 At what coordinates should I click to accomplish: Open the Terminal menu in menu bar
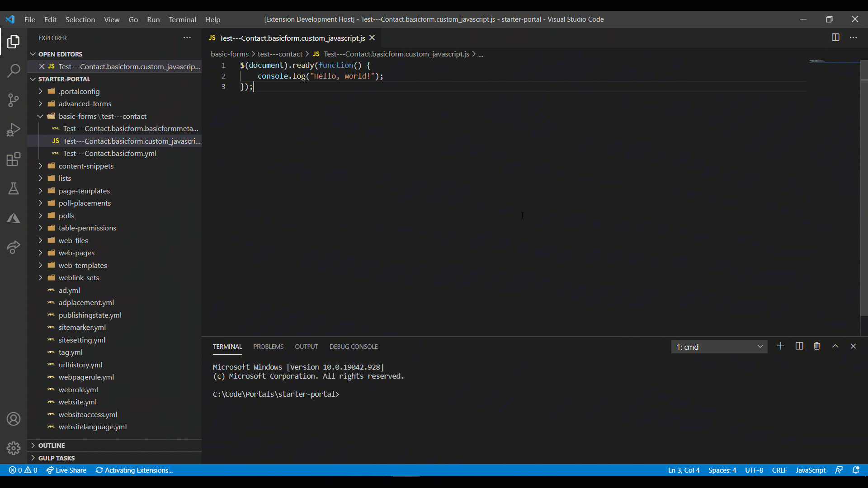(x=182, y=19)
